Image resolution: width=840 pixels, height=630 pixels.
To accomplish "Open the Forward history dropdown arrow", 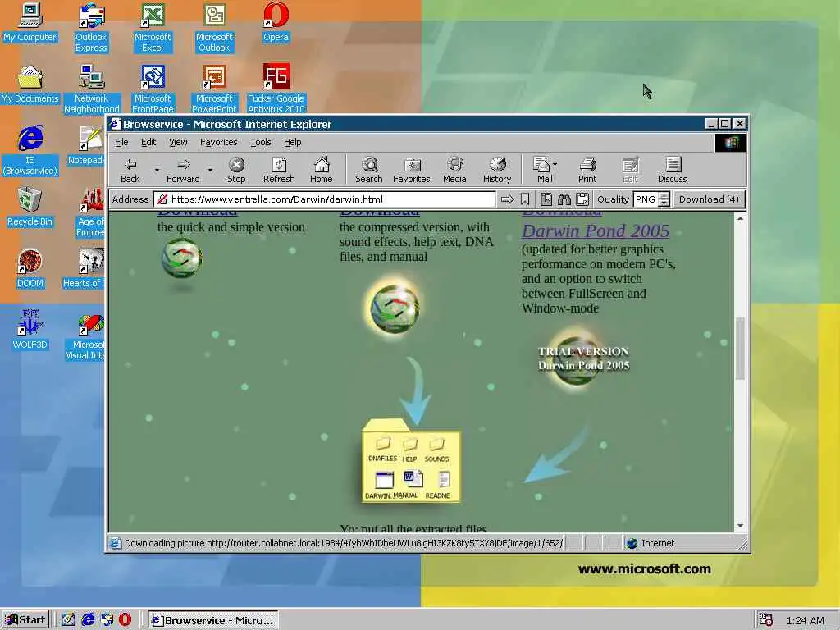I will (211, 171).
